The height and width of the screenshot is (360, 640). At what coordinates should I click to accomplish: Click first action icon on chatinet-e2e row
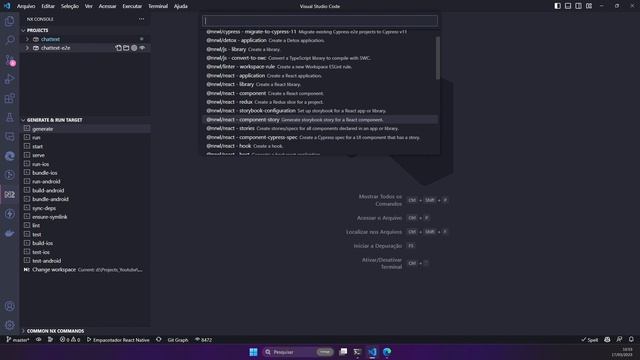pos(118,48)
